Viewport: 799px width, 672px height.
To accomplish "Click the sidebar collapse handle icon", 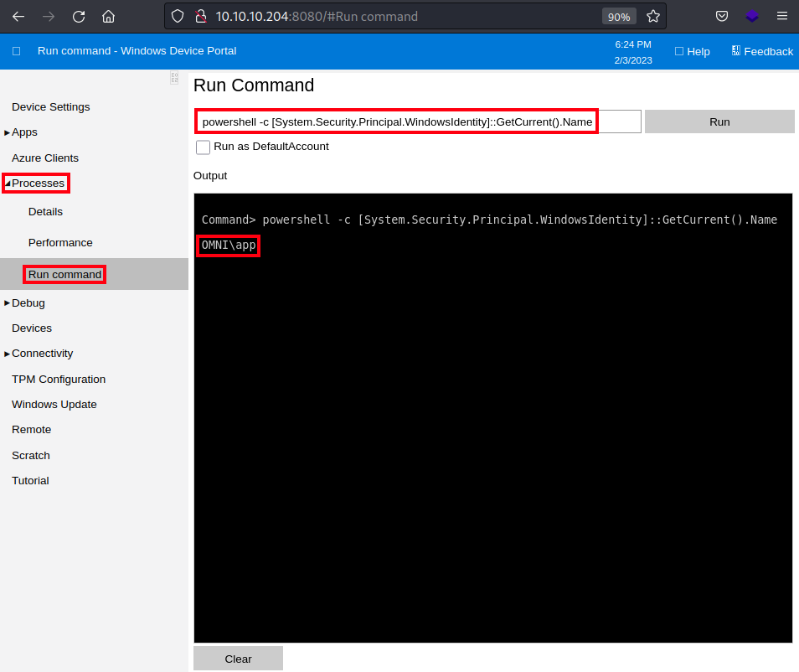I will pos(174,77).
